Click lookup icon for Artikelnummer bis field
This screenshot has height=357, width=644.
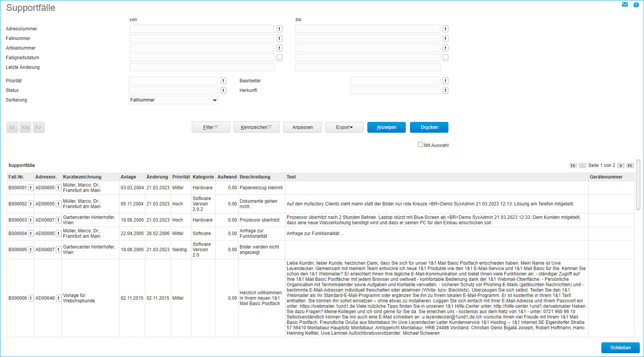point(445,48)
